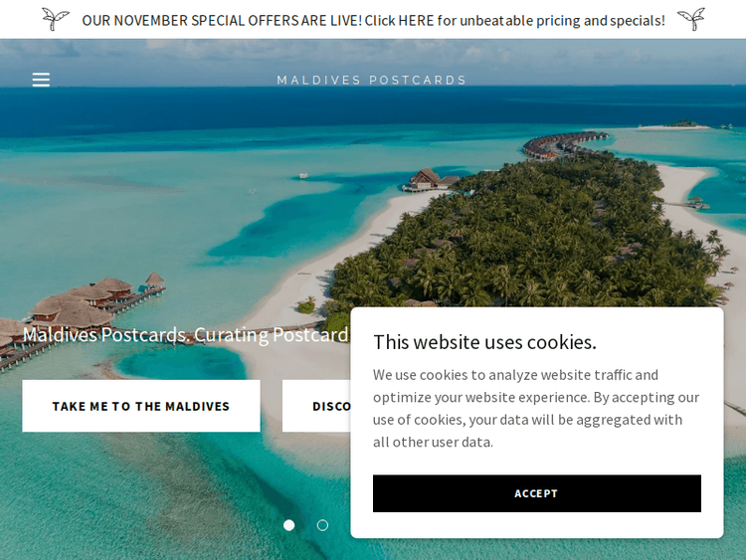
Task: Open the hamburger navigation menu
Action: tap(41, 80)
